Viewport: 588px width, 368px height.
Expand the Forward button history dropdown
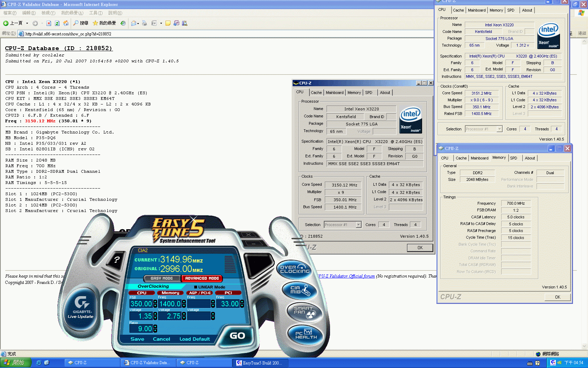pos(42,23)
